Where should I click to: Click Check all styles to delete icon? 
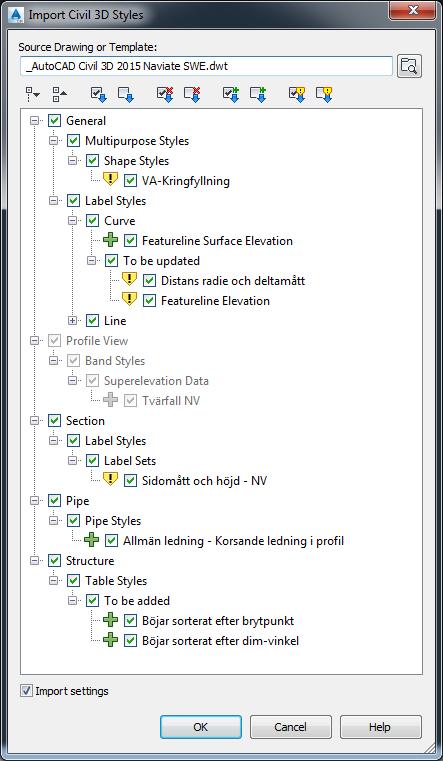coord(165,94)
